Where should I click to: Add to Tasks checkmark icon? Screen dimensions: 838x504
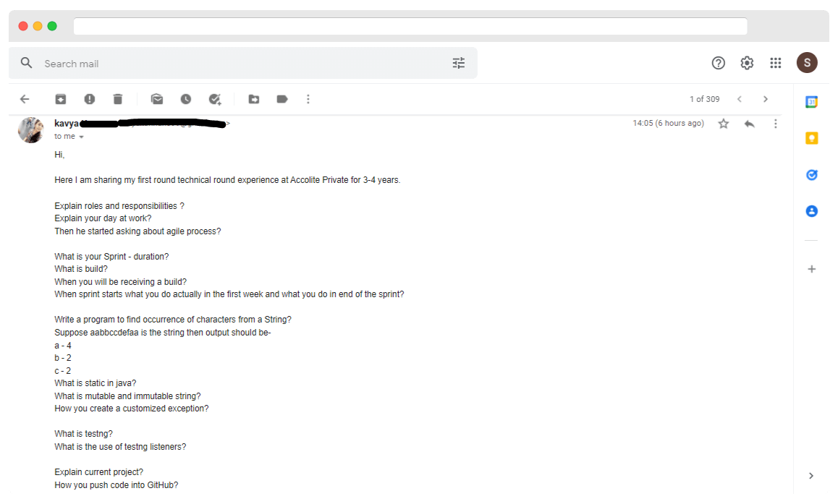coord(215,99)
